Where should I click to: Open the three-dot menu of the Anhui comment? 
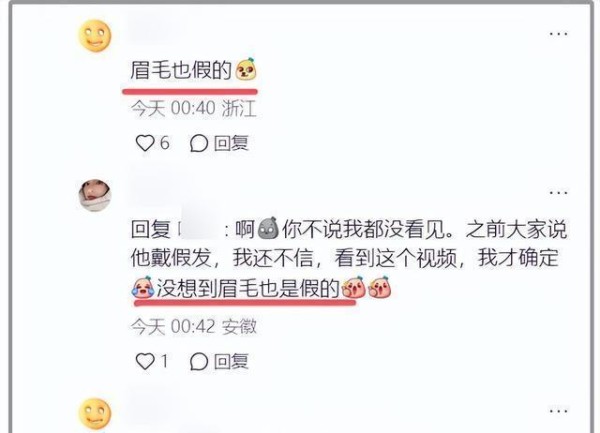click(x=558, y=192)
